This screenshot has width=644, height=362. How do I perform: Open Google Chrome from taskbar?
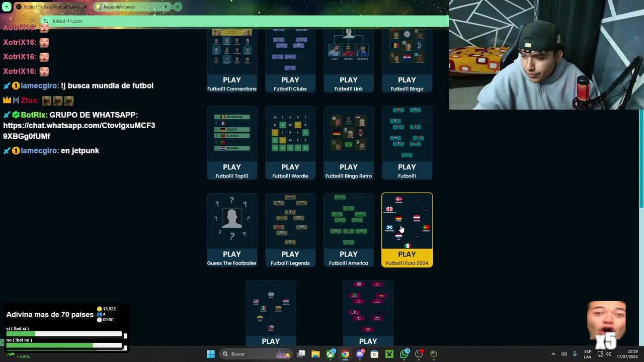point(345,354)
